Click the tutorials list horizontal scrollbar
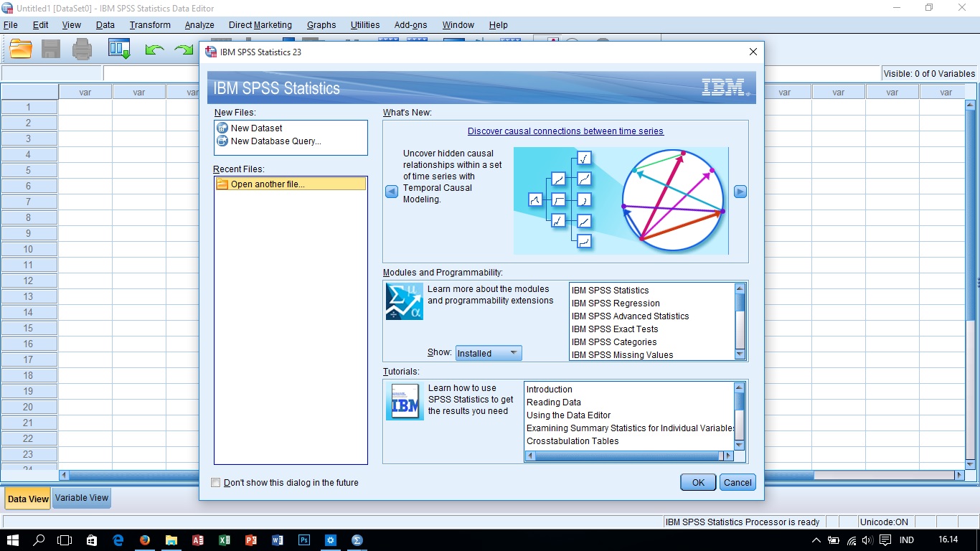This screenshot has height=551, width=980. (x=629, y=456)
